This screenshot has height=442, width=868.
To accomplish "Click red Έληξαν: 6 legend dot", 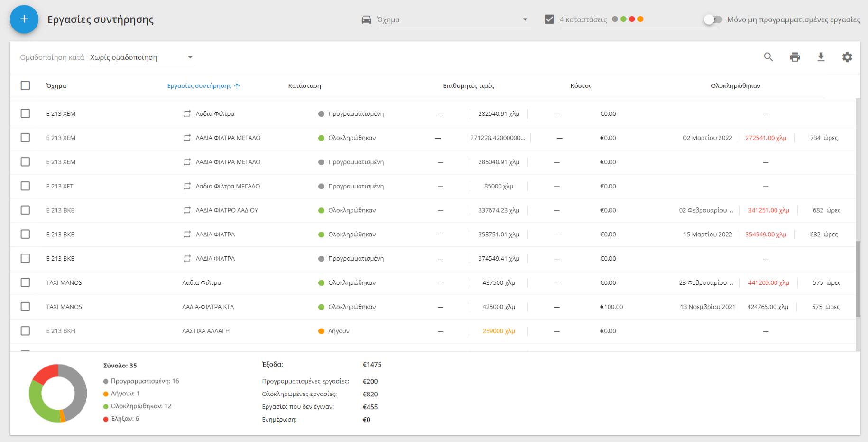I will 106,419.
